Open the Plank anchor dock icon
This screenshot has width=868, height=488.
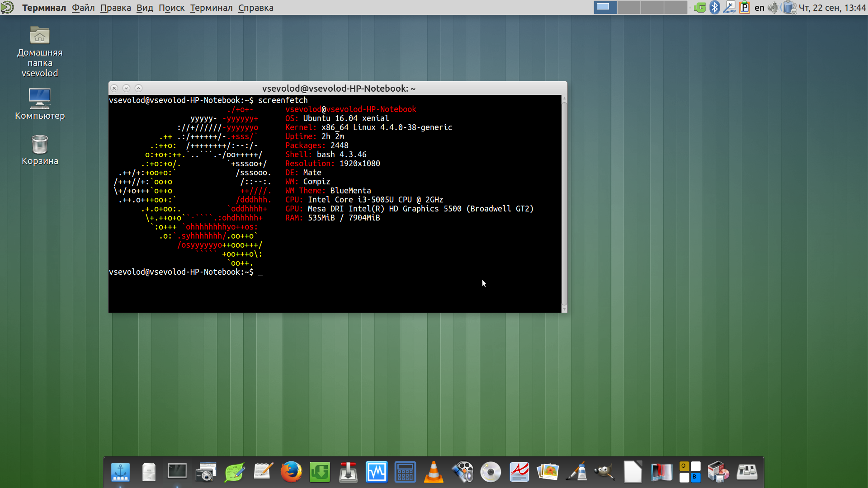120,472
